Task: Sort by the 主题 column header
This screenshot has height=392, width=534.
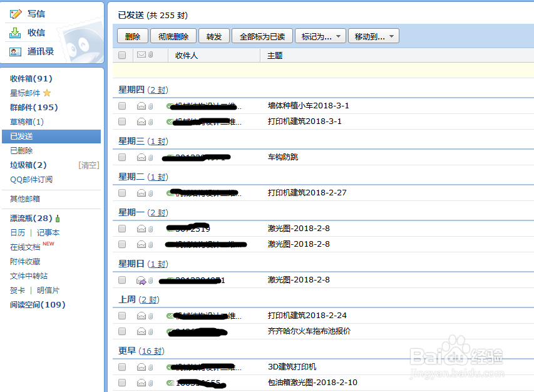Action: [275, 56]
